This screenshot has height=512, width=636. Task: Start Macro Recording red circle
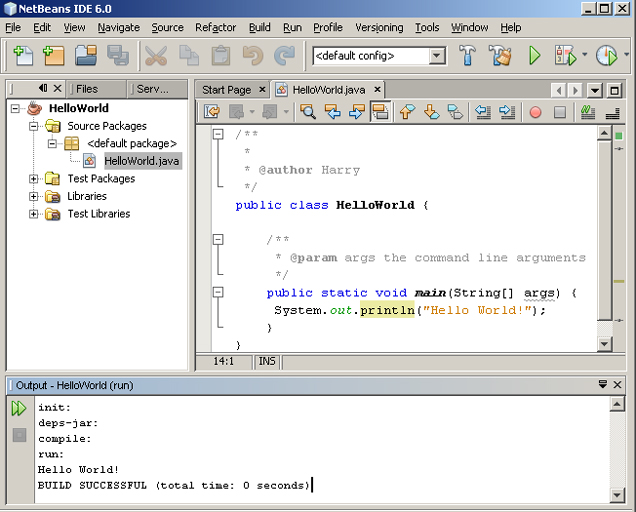click(535, 112)
